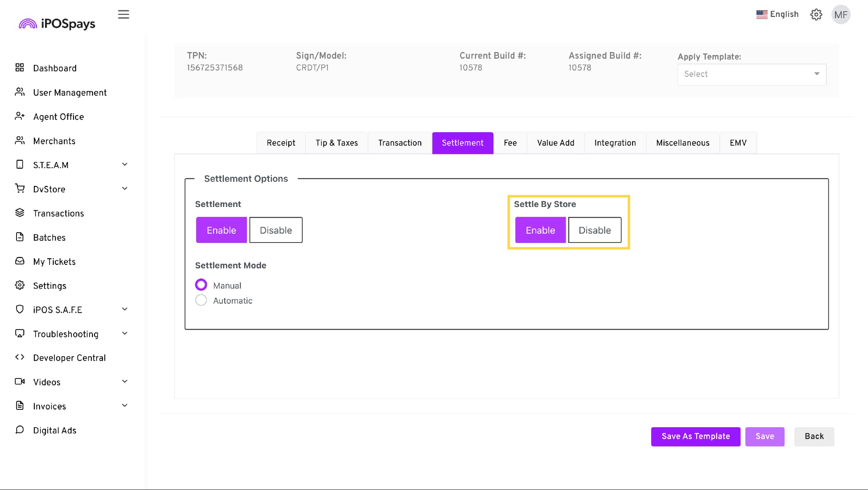The height and width of the screenshot is (490, 868).
Task: Click the hamburger menu icon
Action: 123,14
